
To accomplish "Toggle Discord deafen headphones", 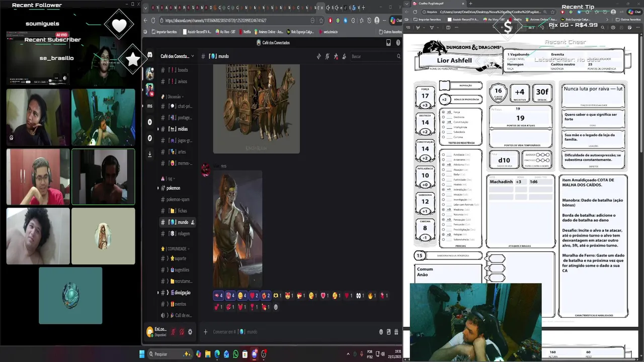I will click(182, 332).
